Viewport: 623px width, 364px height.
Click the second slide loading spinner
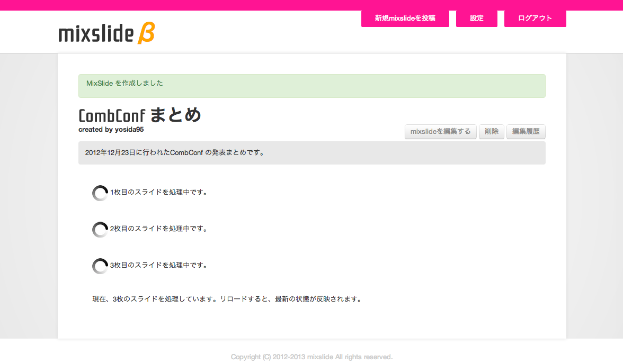coord(100,230)
